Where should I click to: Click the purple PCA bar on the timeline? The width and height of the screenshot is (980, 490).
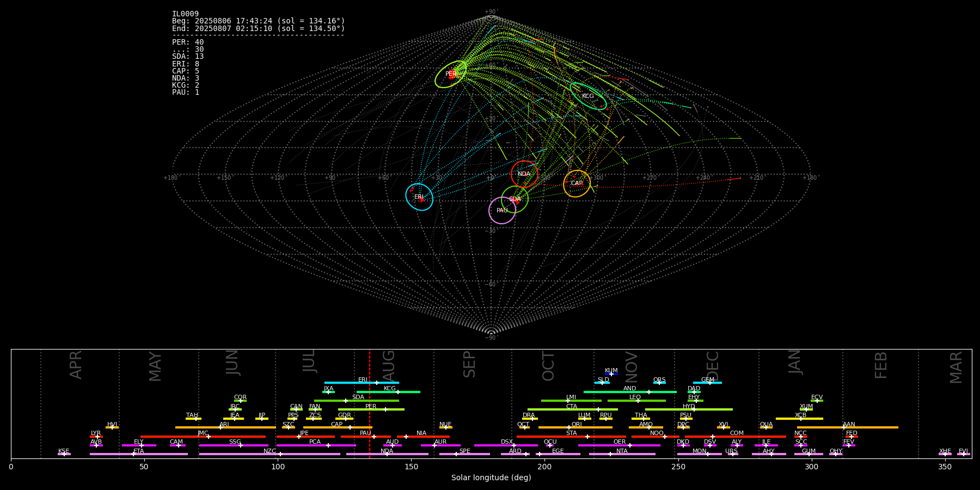point(316,445)
